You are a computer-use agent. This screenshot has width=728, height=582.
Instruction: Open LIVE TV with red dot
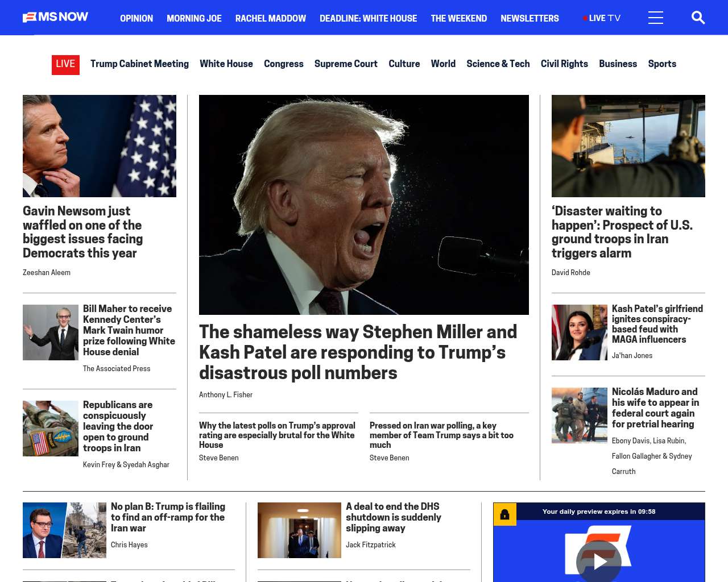(601, 18)
